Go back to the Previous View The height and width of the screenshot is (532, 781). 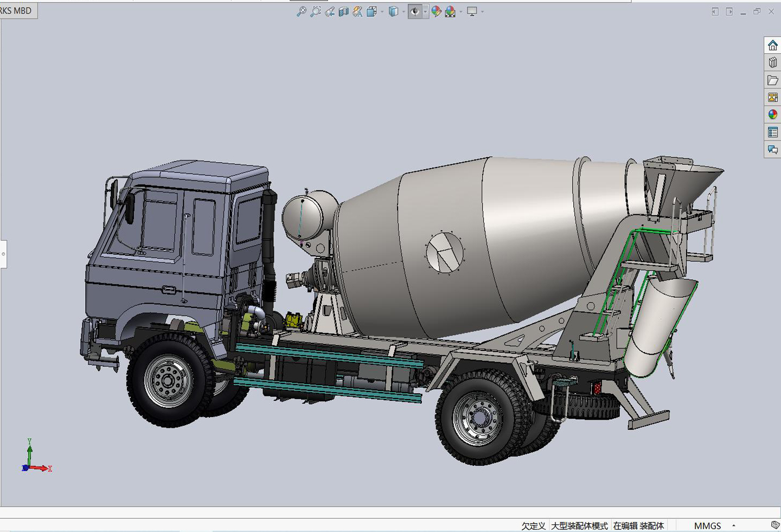(x=330, y=11)
